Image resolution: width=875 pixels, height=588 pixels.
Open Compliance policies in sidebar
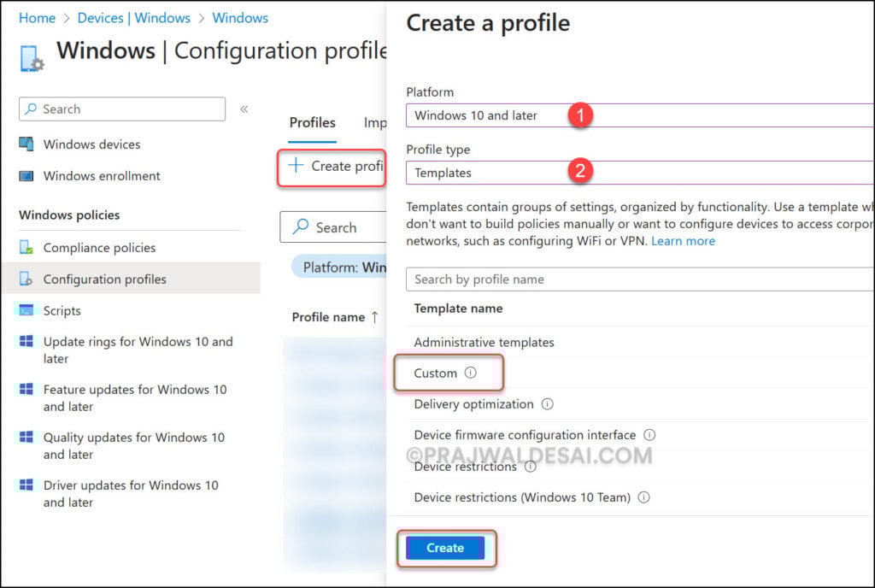99,248
